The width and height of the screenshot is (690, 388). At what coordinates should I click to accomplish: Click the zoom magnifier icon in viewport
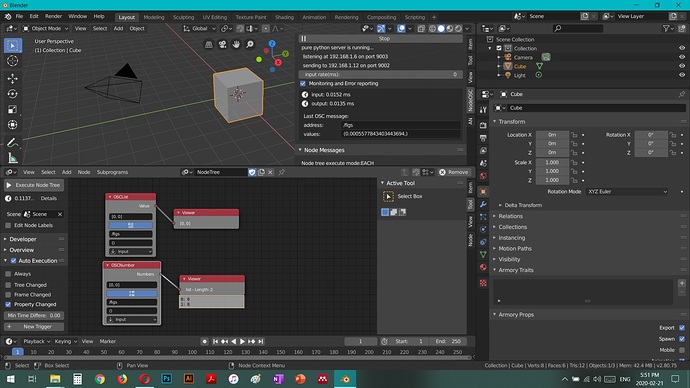[250, 44]
